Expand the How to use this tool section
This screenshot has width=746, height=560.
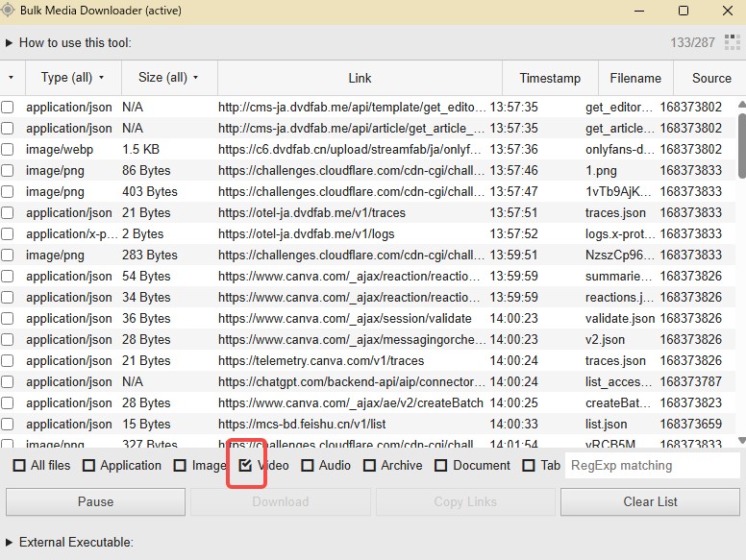(x=9, y=43)
